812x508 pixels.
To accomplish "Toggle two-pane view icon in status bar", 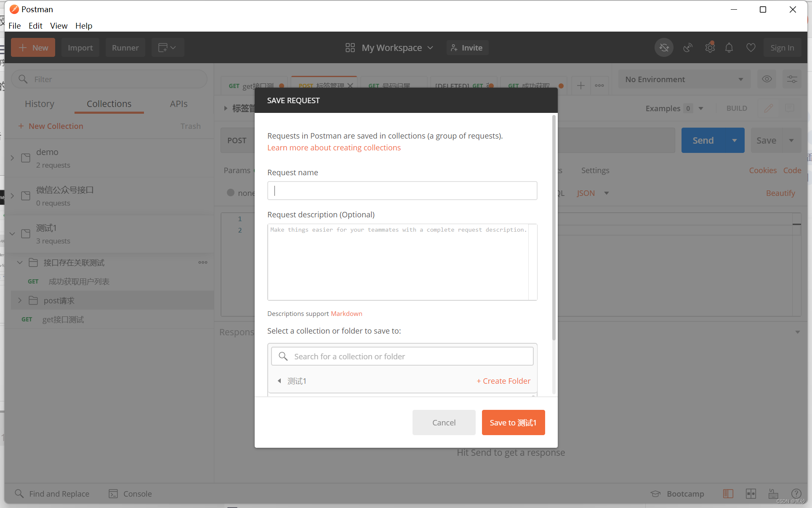I will [x=751, y=494].
